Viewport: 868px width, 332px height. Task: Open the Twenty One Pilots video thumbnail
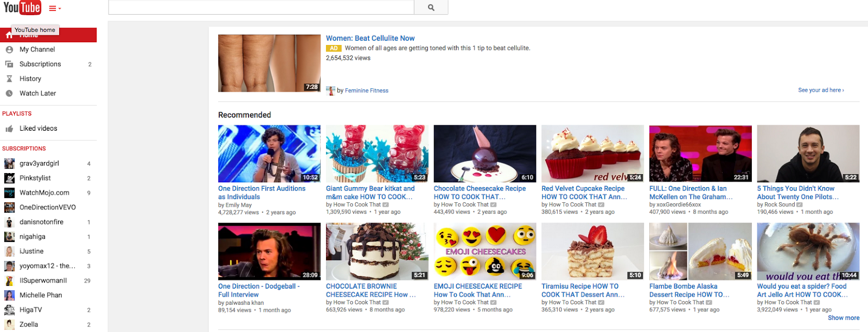pyautogui.click(x=808, y=154)
